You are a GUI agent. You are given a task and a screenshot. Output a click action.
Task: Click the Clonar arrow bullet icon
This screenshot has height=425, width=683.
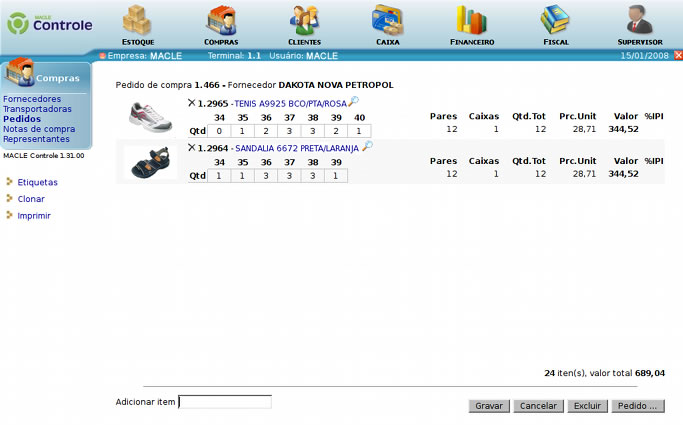pyautogui.click(x=9, y=198)
